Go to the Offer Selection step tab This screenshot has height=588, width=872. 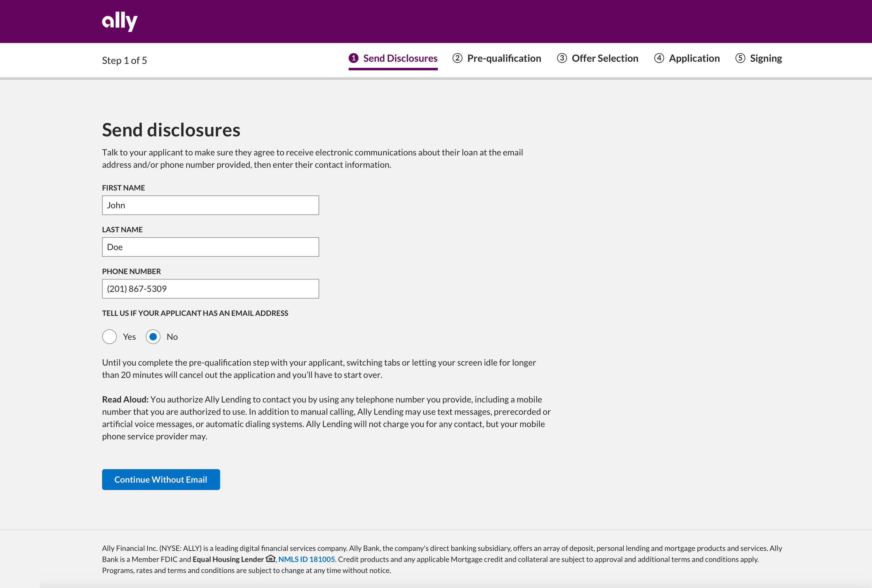click(597, 59)
